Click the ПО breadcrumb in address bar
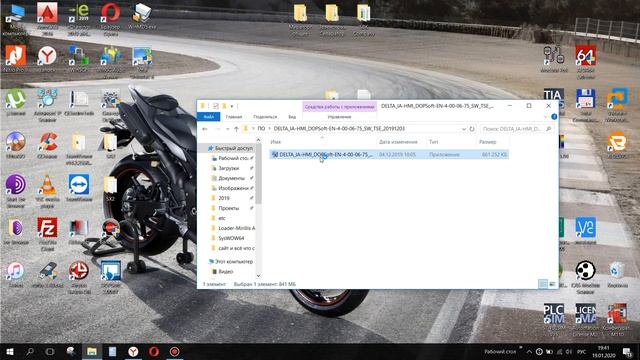The width and height of the screenshot is (640, 360). (x=261, y=129)
